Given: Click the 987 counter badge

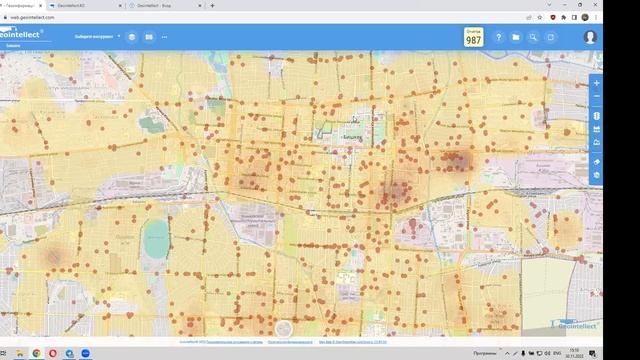Looking at the screenshot, I should pos(473,37).
